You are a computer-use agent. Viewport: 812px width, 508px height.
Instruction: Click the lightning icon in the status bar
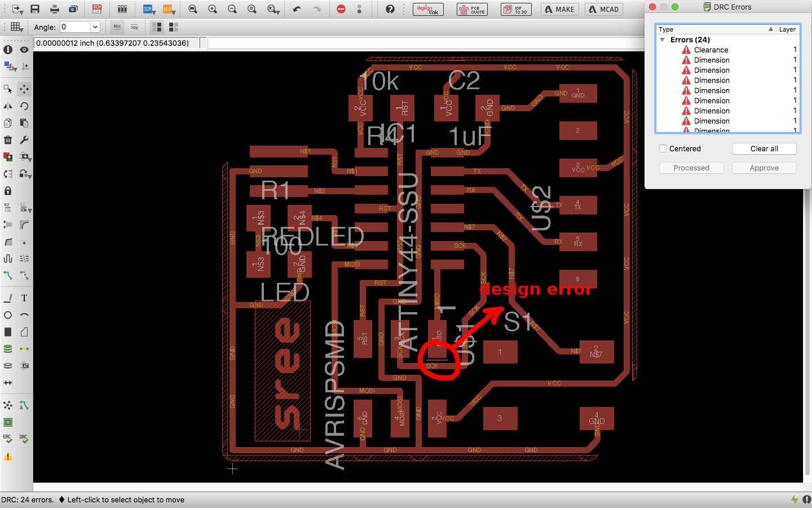795,500
